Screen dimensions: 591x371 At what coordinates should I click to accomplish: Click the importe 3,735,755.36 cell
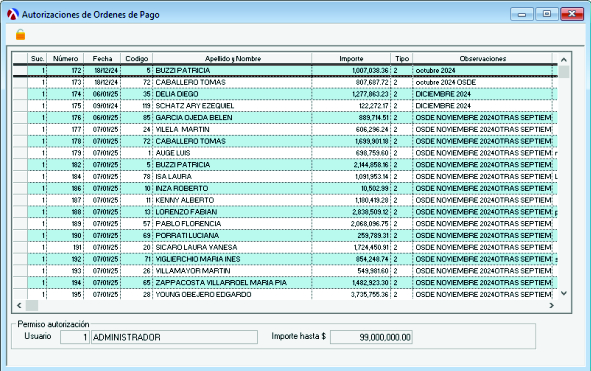click(351, 294)
